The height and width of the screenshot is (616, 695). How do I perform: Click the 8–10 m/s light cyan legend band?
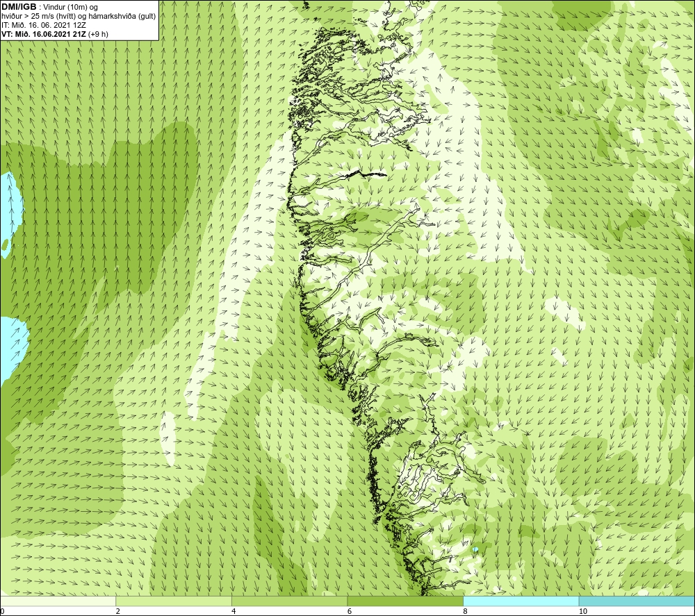point(521,601)
